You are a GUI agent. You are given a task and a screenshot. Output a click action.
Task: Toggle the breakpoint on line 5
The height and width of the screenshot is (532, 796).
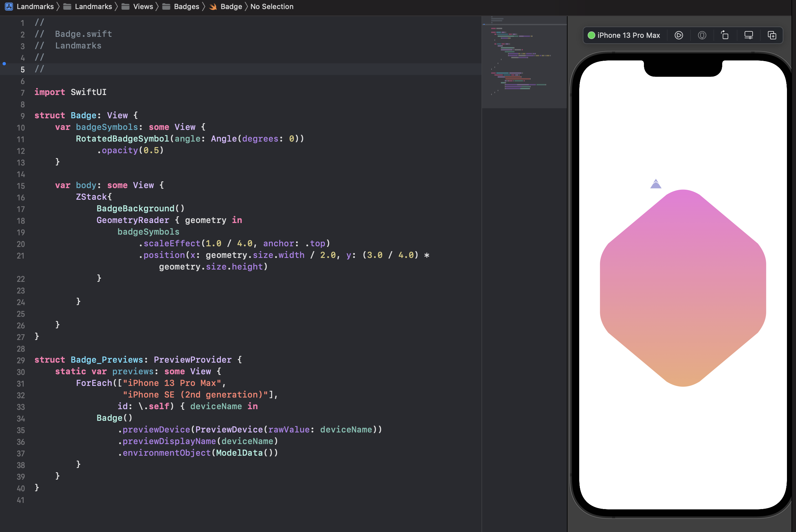click(4, 64)
